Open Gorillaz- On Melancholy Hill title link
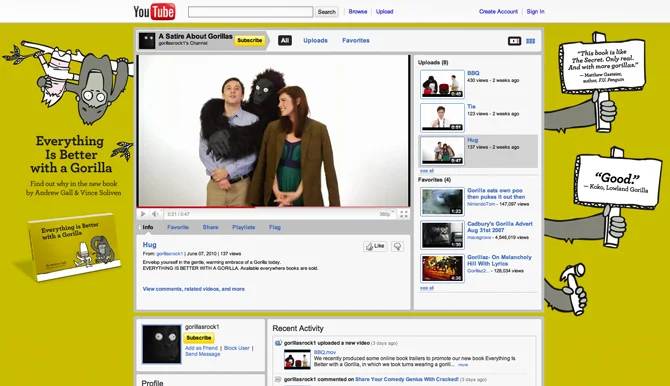The image size is (670, 386). (x=499, y=260)
